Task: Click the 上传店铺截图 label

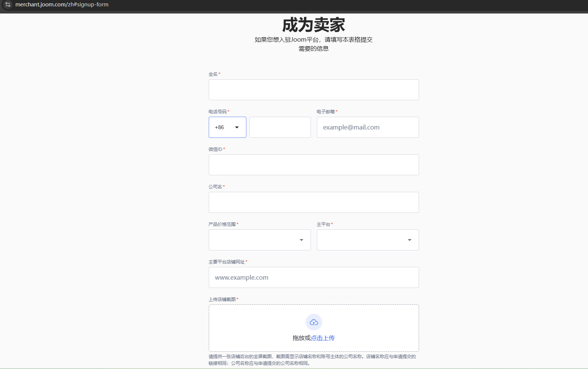Action: (222, 299)
